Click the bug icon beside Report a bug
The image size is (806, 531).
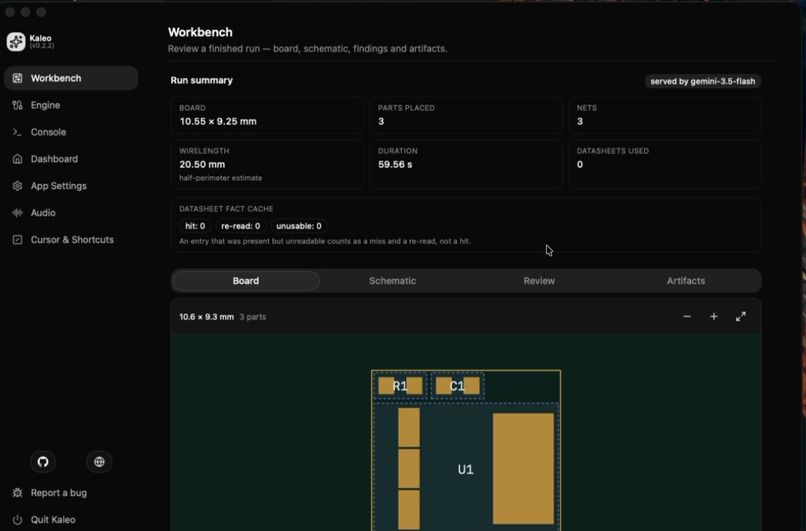(17, 492)
